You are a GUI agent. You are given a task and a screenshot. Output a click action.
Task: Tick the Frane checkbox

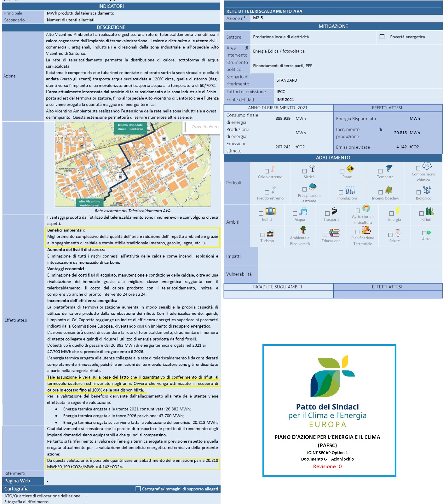tap(342, 171)
